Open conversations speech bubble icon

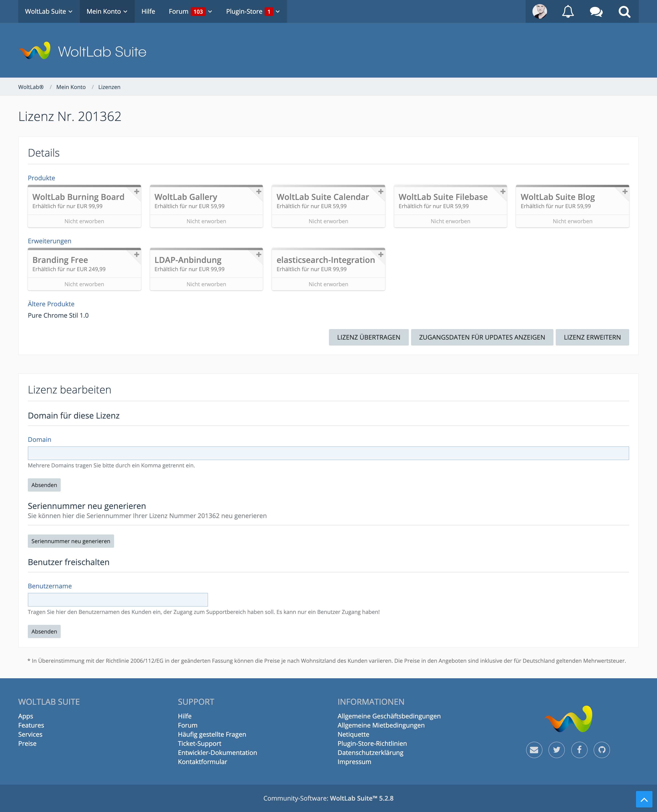point(596,11)
